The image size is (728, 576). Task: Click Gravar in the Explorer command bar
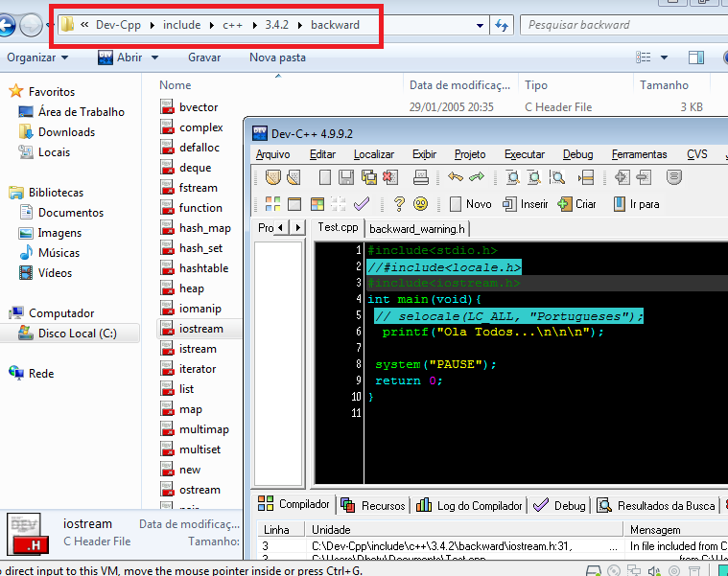point(204,58)
